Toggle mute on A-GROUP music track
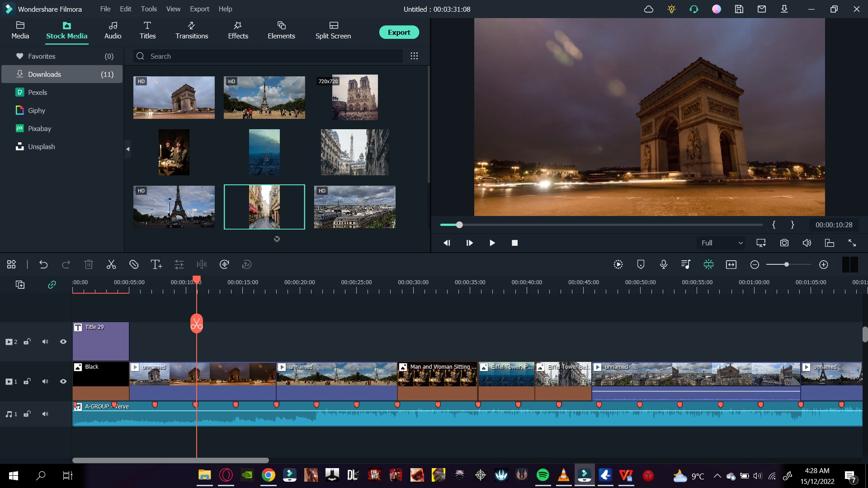 [45, 414]
